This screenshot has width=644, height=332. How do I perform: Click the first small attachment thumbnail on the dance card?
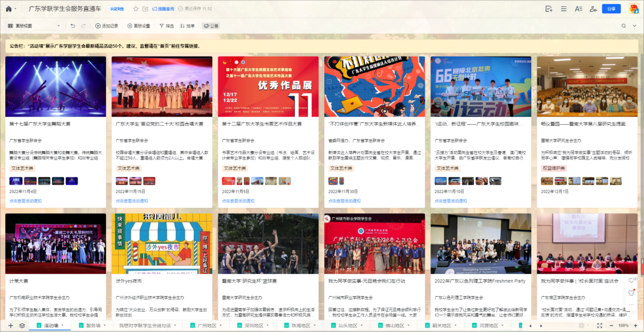tap(16, 181)
